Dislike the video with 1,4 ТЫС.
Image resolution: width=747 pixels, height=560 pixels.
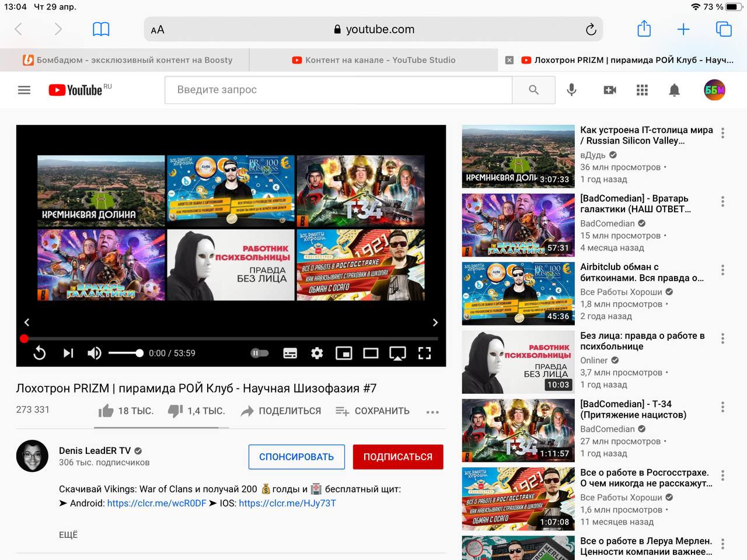click(196, 411)
